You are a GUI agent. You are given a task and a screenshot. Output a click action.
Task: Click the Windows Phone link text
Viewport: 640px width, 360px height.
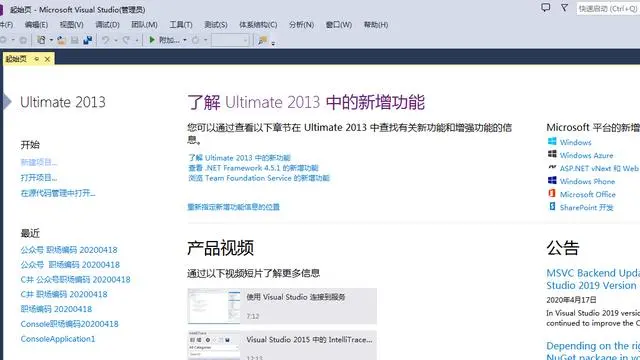point(587,181)
